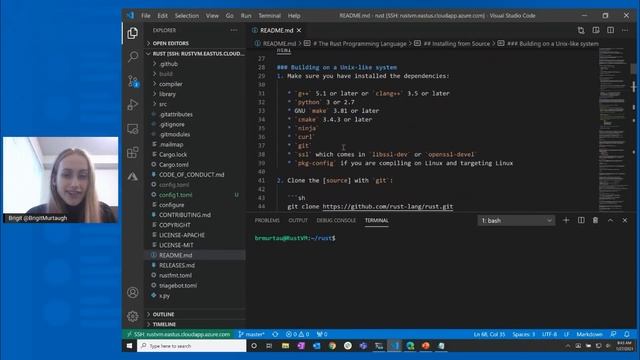
Task: Open the Run and Debug view
Action: click(133, 104)
